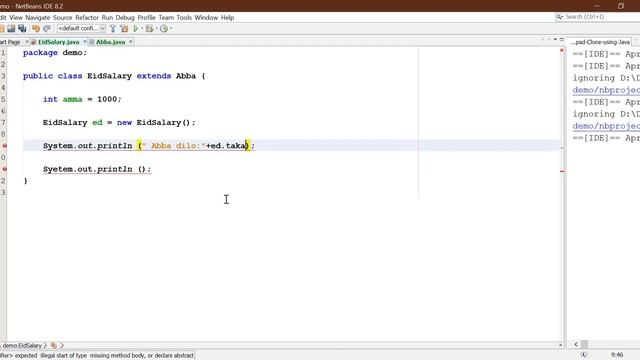
Task: Click on 'EidSalary ed = new EidSalary();' line
Action: [119, 122]
